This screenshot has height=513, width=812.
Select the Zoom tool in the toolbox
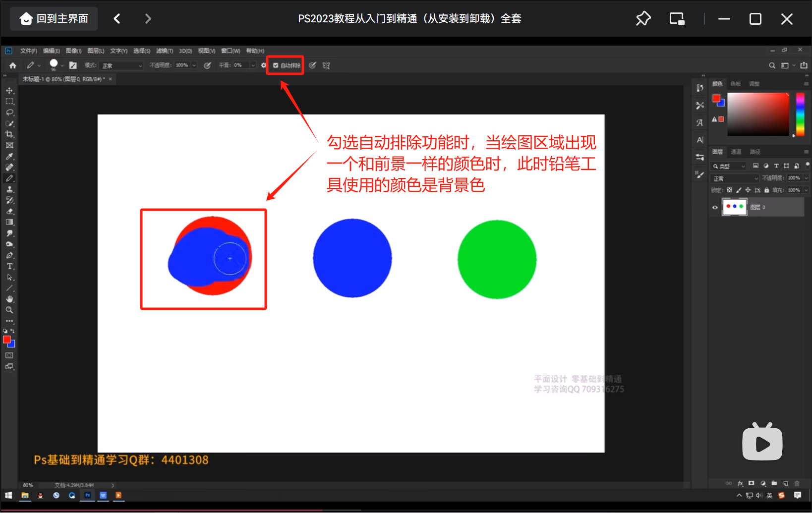9,310
